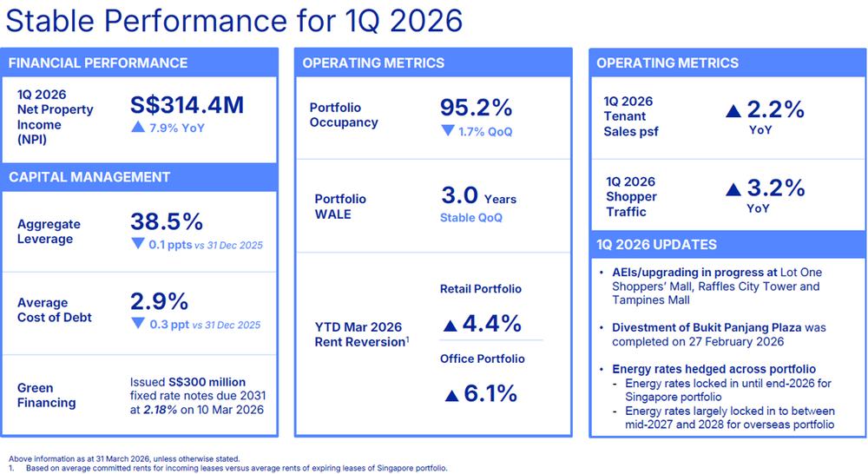Click the 'Office Portfolio' subheading
868x474 pixels.
(482, 359)
